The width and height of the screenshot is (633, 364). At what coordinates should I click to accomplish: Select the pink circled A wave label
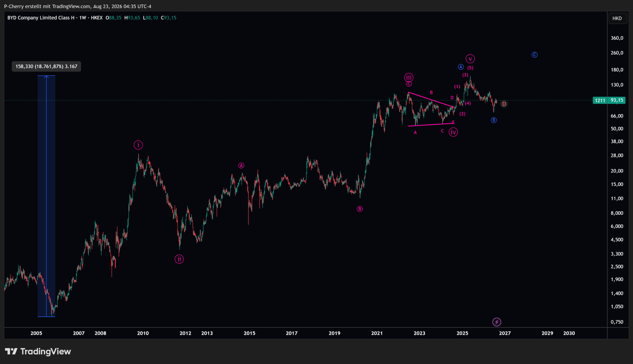[241, 165]
